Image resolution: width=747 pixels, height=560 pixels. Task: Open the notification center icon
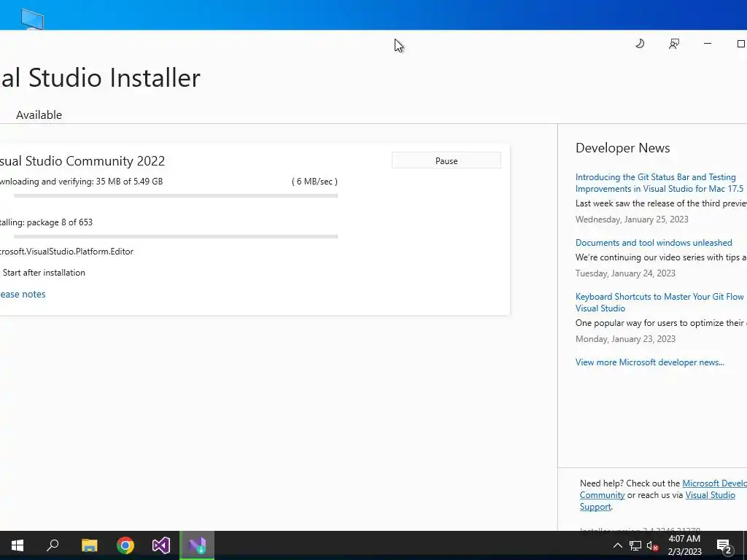724,546
